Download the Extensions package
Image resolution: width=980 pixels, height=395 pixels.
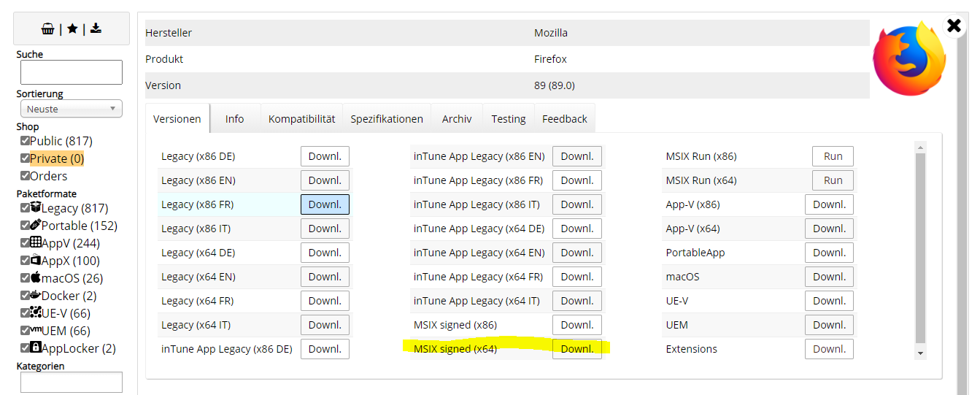829,349
